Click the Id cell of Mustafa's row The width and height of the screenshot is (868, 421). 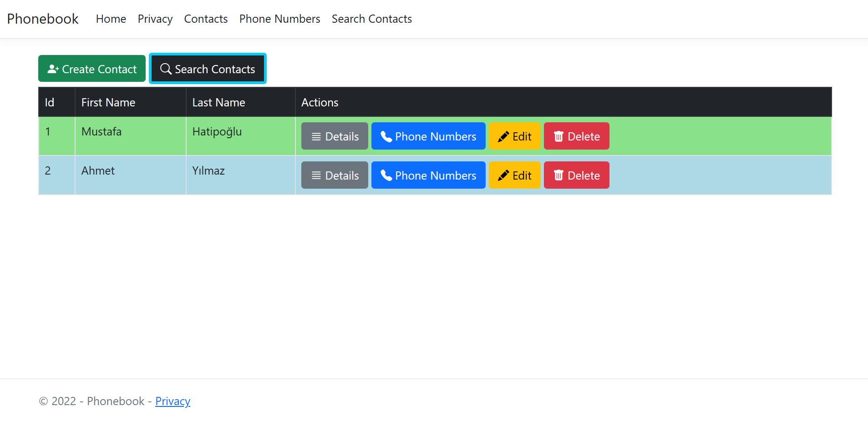(x=57, y=136)
